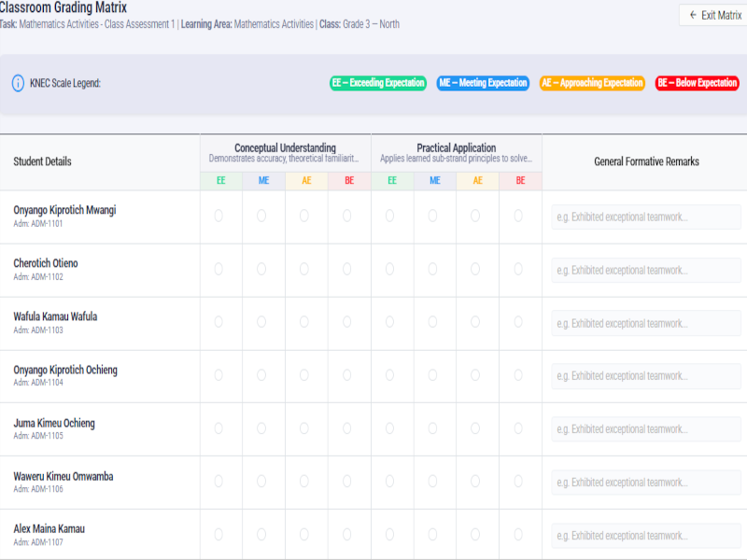Mark Waweru Kimeu Omwamba EE for Practical Application
Viewport: 747px width, 560px height.
pos(389,482)
